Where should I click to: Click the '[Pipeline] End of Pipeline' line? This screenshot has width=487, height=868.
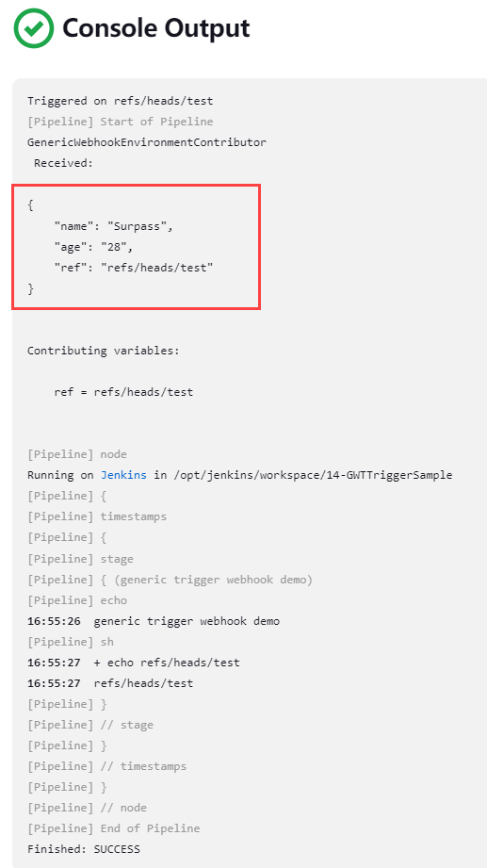[113, 828]
